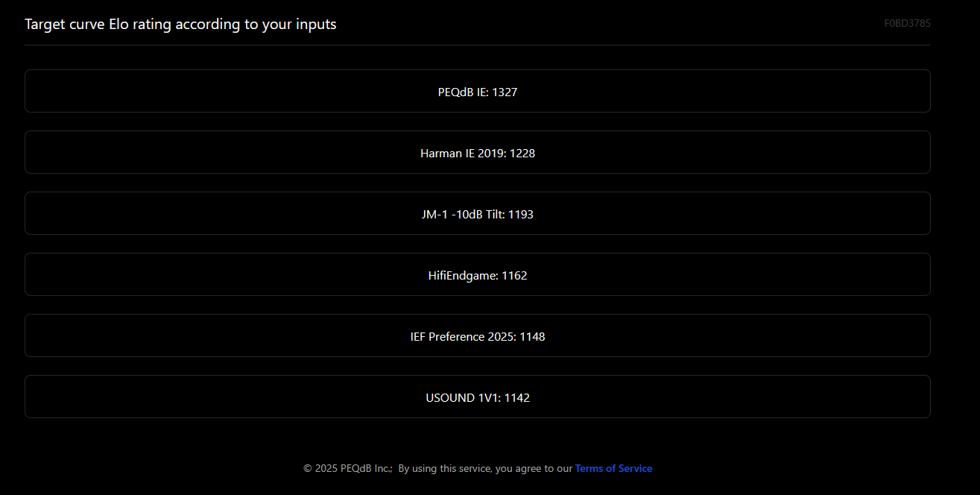
Task: Click the divider line beneath the heading
Action: [x=478, y=45]
